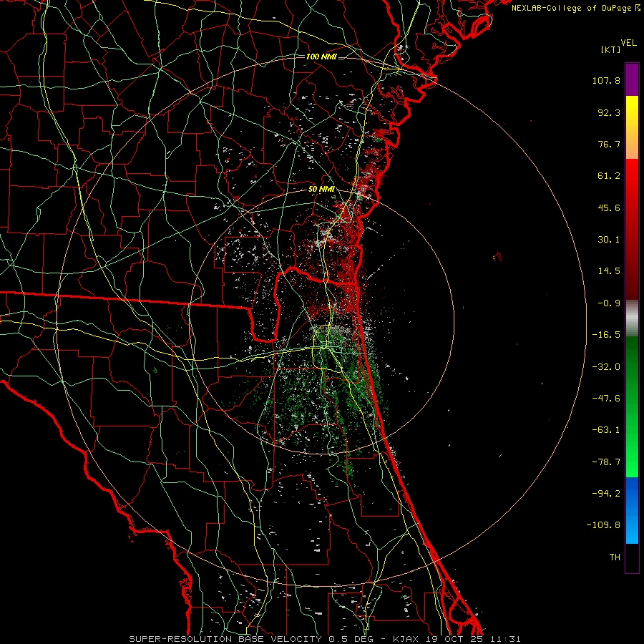Click the black TH segment of the color bar

click(632, 557)
